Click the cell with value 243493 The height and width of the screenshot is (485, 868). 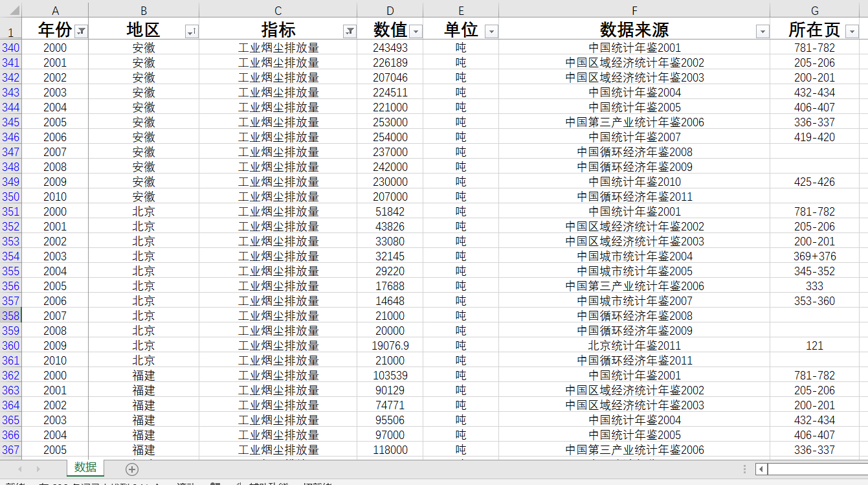tap(390, 48)
